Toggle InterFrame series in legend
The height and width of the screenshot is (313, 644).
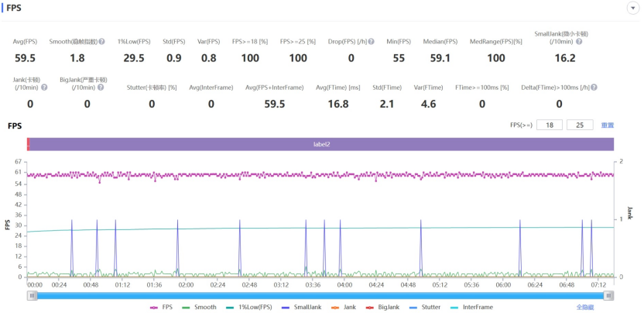pyautogui.click(x=471, y=307)
